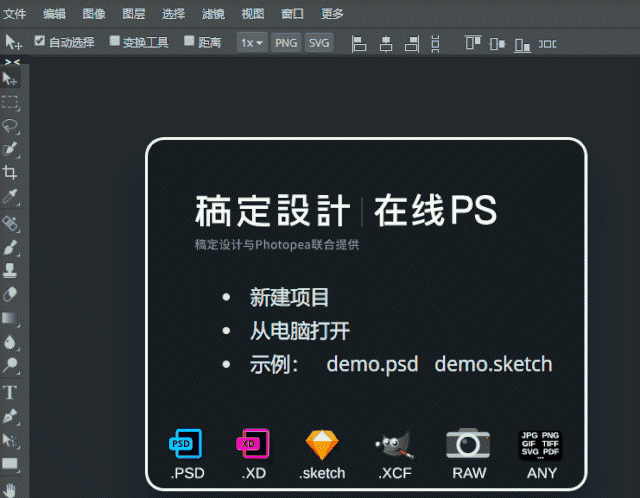Select the Pen tool
640x498 pixels.
[10, 416]
